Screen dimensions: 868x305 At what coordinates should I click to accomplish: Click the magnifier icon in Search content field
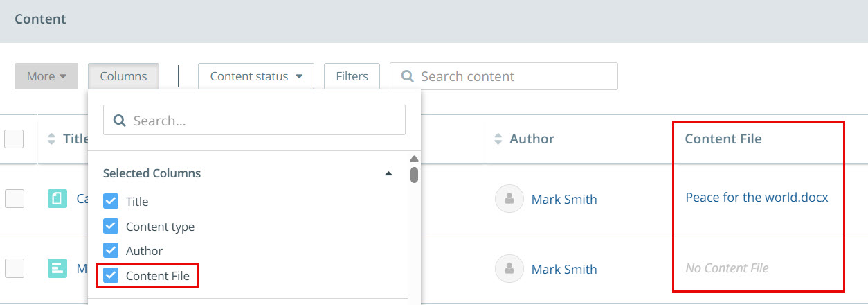point(408,76)
